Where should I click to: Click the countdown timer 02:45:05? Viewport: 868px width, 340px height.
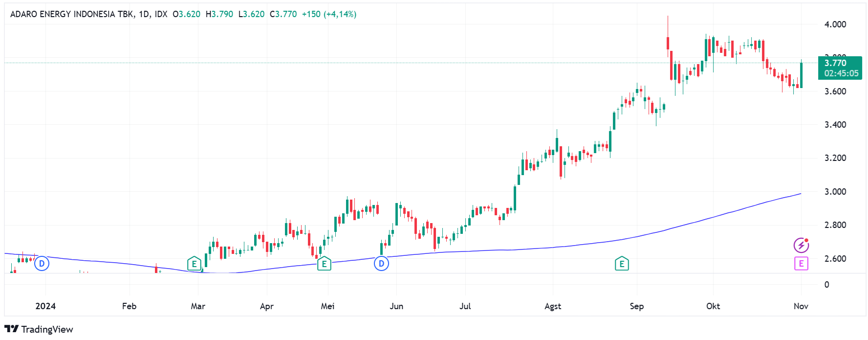[x=841, y=73]
